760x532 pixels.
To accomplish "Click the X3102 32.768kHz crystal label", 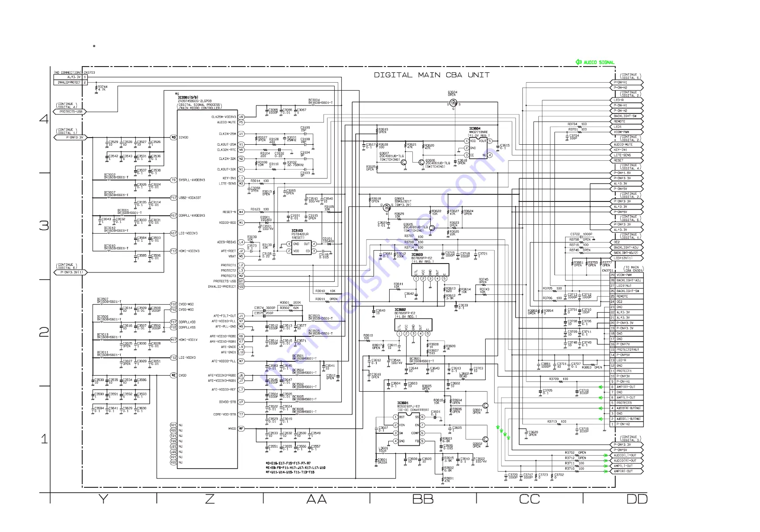I will pyautogui.click(x=294, y=164).
